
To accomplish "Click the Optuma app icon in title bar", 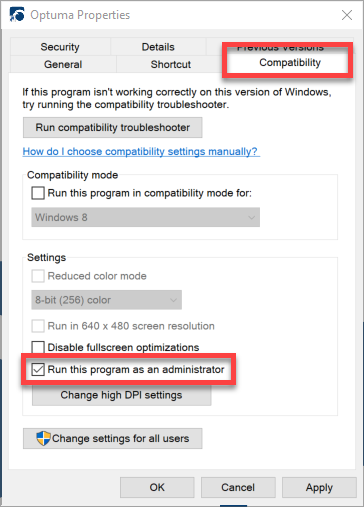I will coord(17,15).
